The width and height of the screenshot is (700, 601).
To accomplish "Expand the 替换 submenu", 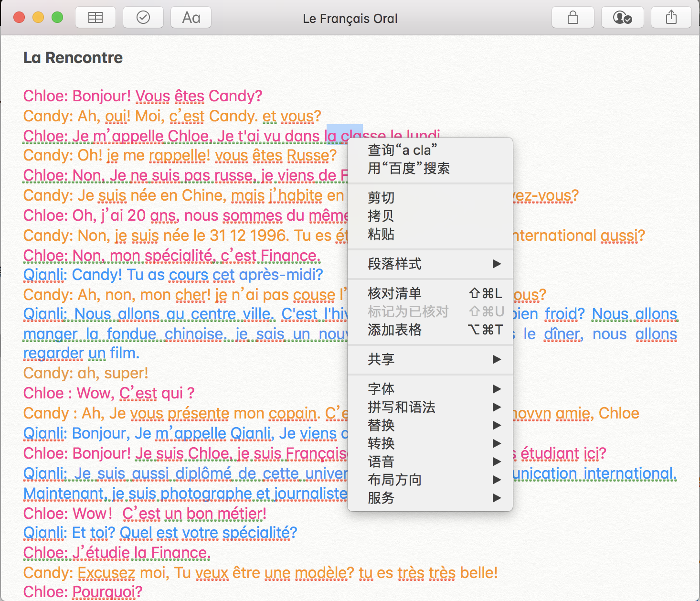I will pos(430,425).
